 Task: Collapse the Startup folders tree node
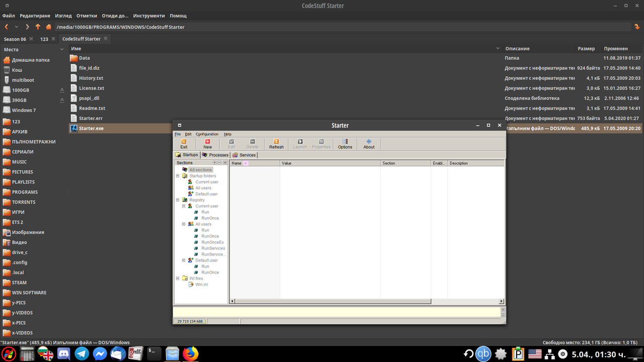178,176
